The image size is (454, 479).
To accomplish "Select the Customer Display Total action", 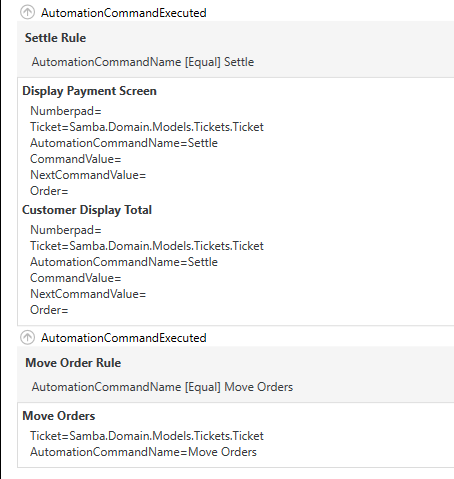I will 87,210.
